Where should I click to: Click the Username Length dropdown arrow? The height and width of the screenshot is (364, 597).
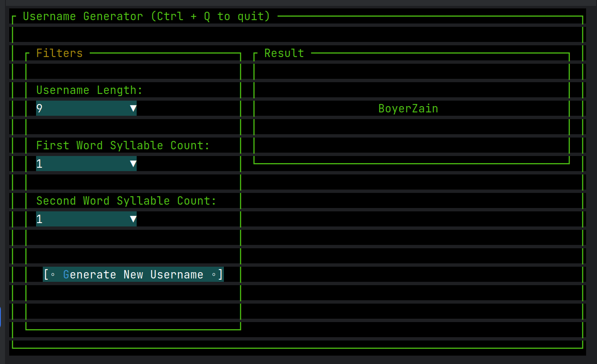[133, 108]
